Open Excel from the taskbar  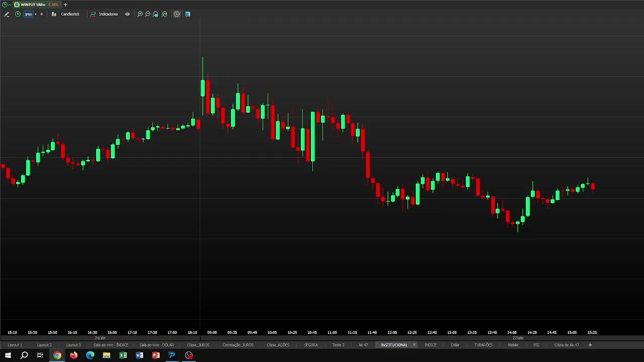123,355
